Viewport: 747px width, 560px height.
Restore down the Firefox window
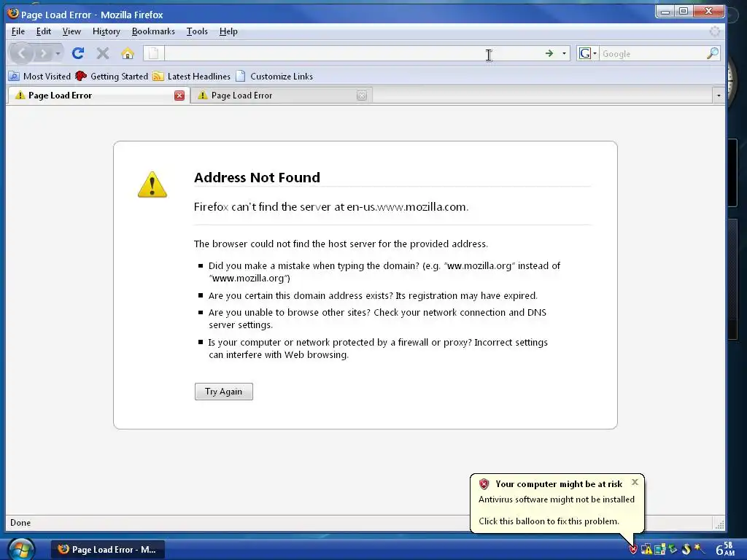coord(683,11)
